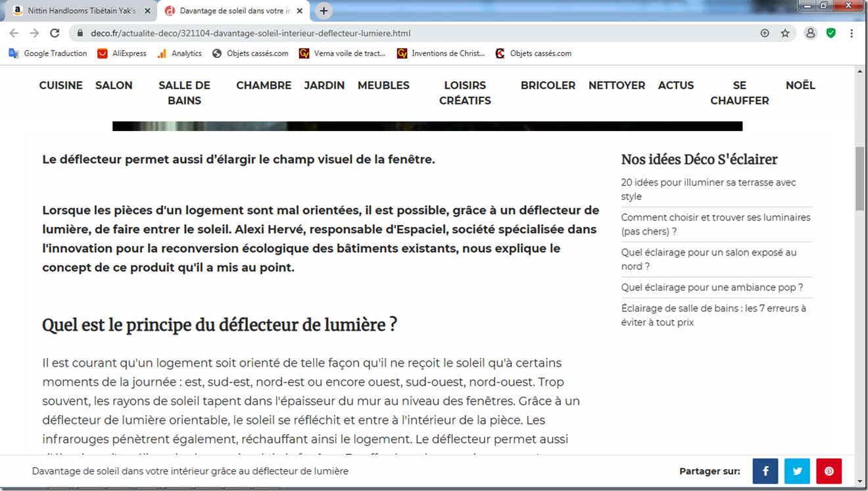This screenshot has height=491, width=868.
Task: Click 'Le déflecteur permet aussi d'élargir' sentence
Action: (239, 159)
